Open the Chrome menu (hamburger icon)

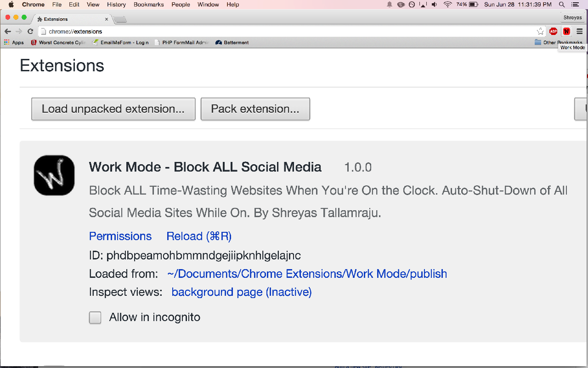pos(580,31)
